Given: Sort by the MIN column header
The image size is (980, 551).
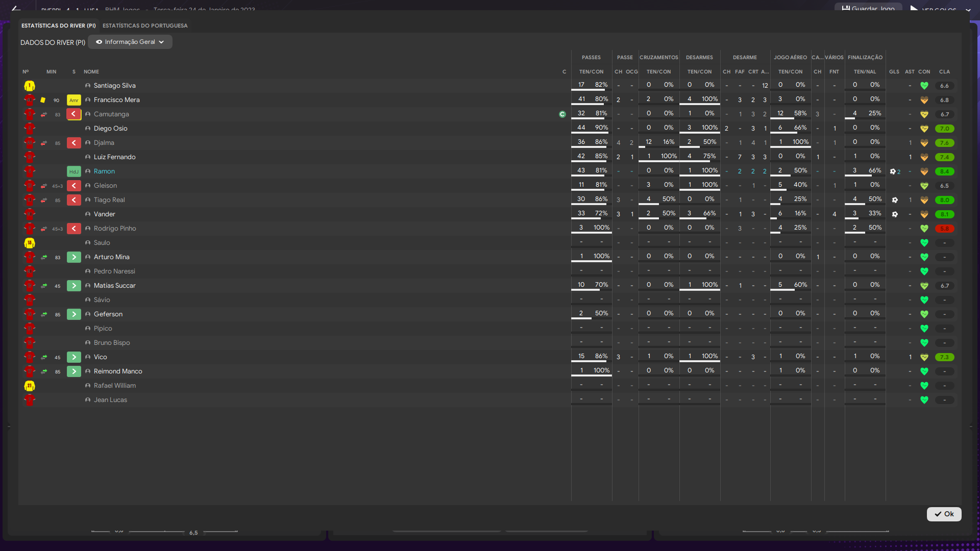Looking at the screenshot, I should coord(52,72).
